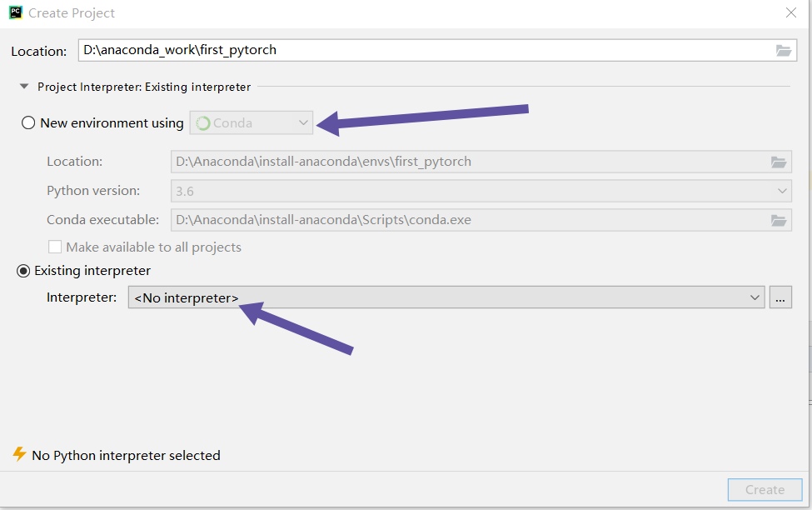Browse for conda environment location folder

click(779, 162)
